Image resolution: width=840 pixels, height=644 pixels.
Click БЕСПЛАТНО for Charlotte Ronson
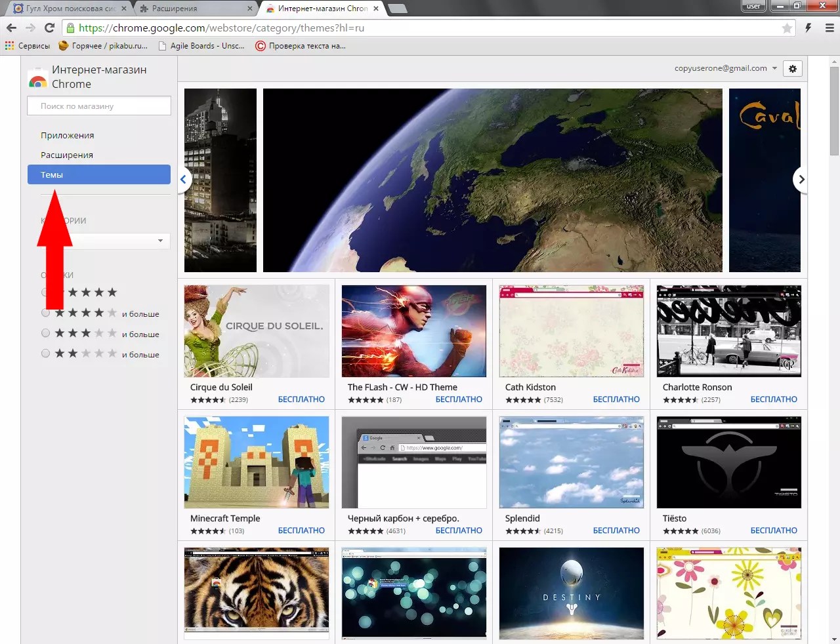[x=774, y=399]
